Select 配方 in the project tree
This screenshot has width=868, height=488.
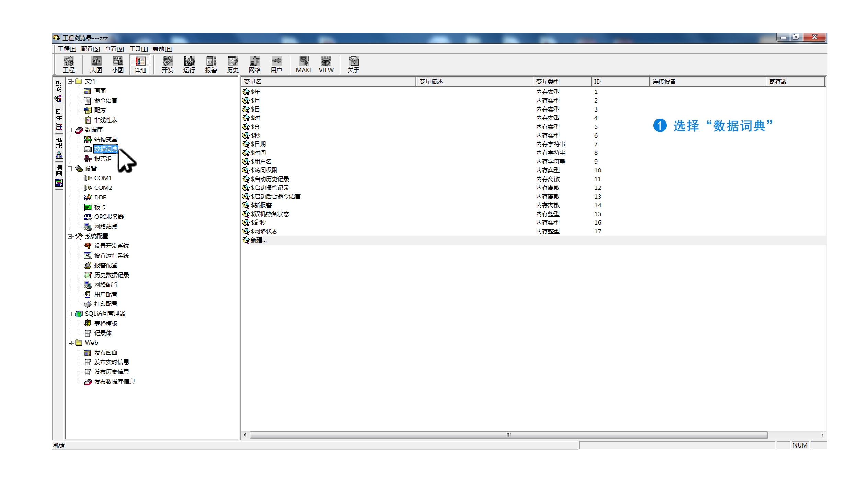point(100,110)
